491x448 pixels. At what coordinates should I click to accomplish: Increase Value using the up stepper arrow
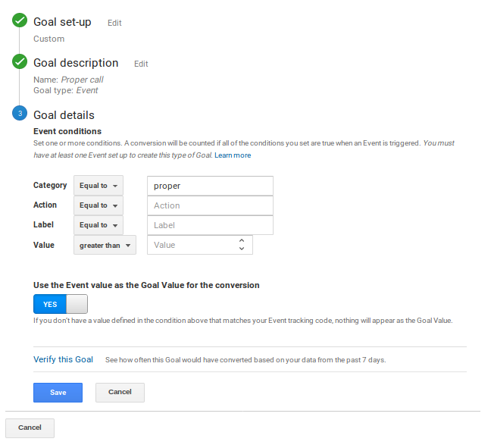point(242,240)
